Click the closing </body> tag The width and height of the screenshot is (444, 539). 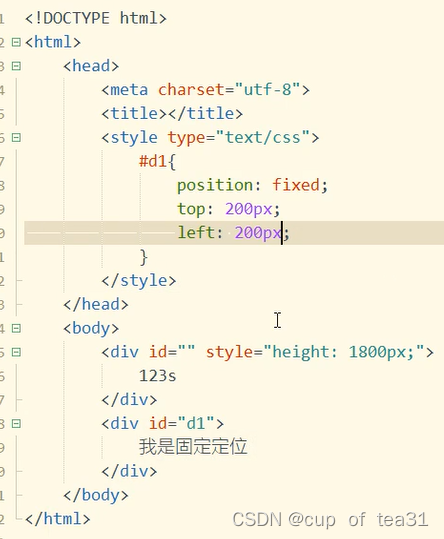(x=96, y=495)
